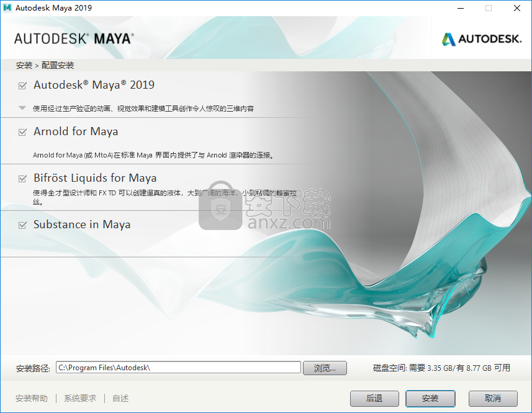Focus the 安装路径 install path field
This screenshot has height=413, width=532.
[x=178, y=368]
